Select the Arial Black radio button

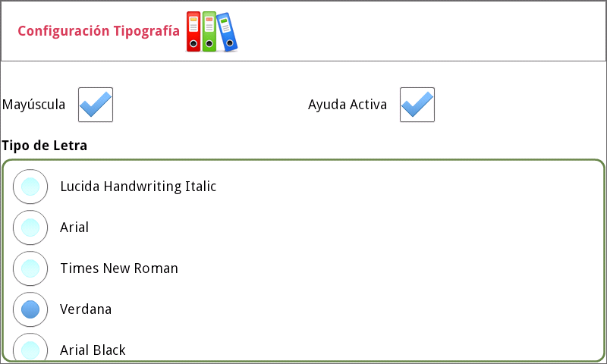click(30, 350)
